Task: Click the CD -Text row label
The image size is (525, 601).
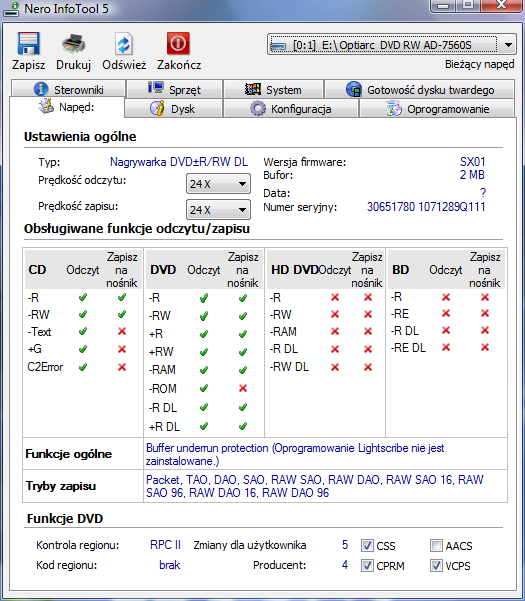Action: [39, 332]
